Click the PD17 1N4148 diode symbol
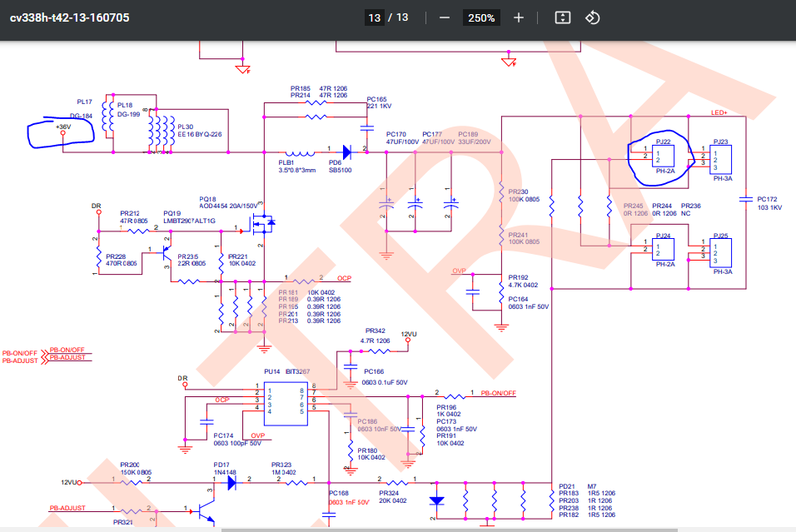The image size is (796, 532). point(231,483)
